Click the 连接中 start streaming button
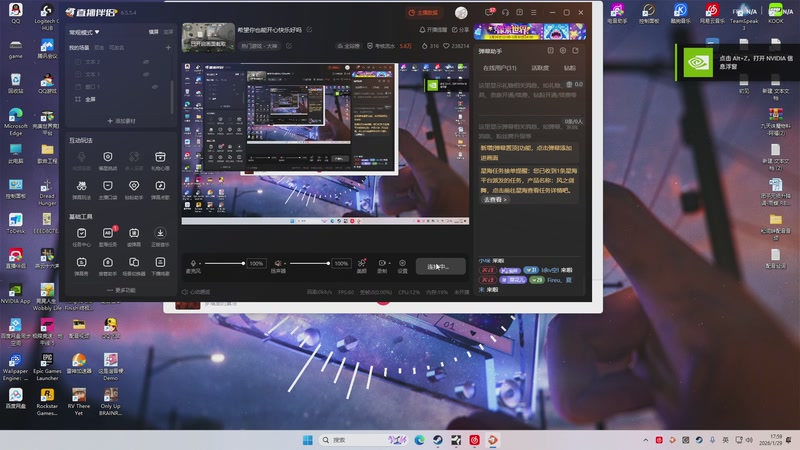The width and height of the screenshot is (800, 450). pos(440,266)
